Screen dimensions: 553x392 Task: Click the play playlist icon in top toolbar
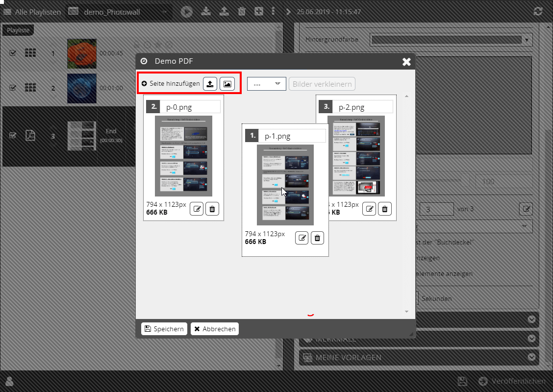(x=186, y=11)
